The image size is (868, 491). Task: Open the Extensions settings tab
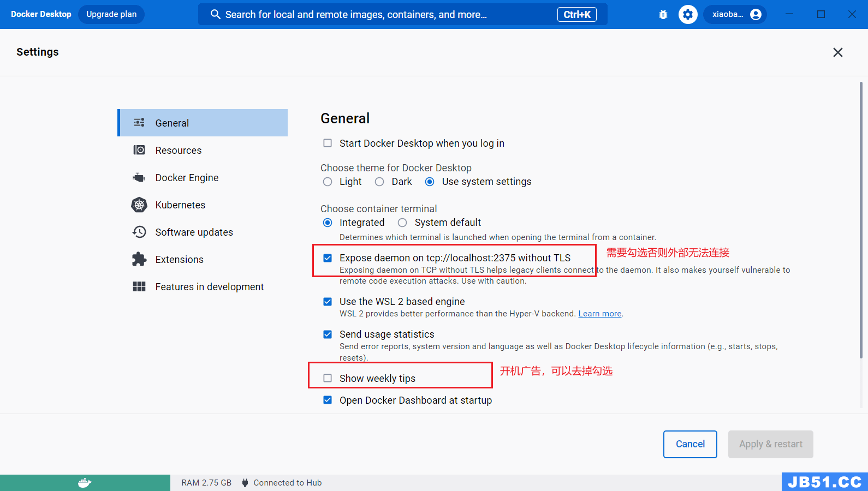(x=203, y=259)
